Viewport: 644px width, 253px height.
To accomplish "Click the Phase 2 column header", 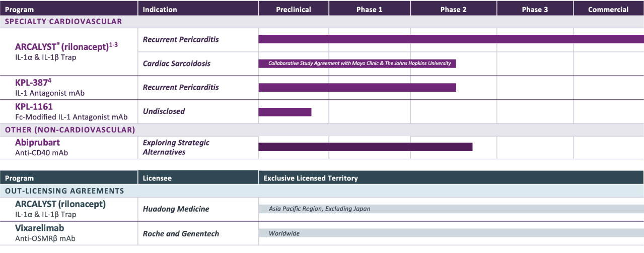I will pyautogui.click(x=454, y=9).
